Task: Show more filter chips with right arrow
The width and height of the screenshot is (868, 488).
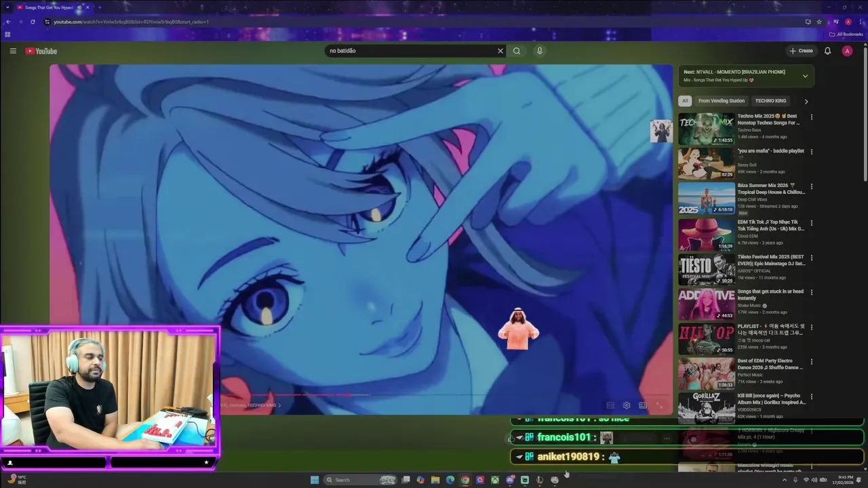Action: click(x=806, y=101)
